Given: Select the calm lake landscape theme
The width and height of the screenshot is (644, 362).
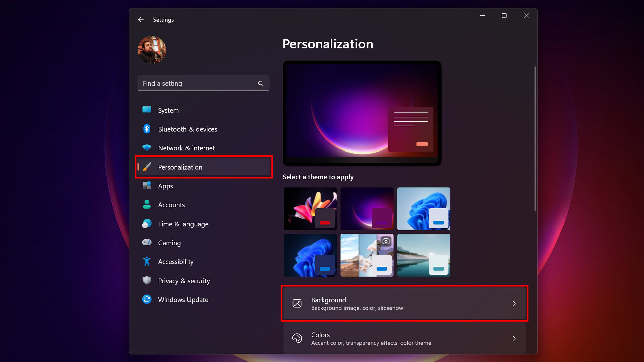Looking at the screenshot, I should tap(424, 255).
